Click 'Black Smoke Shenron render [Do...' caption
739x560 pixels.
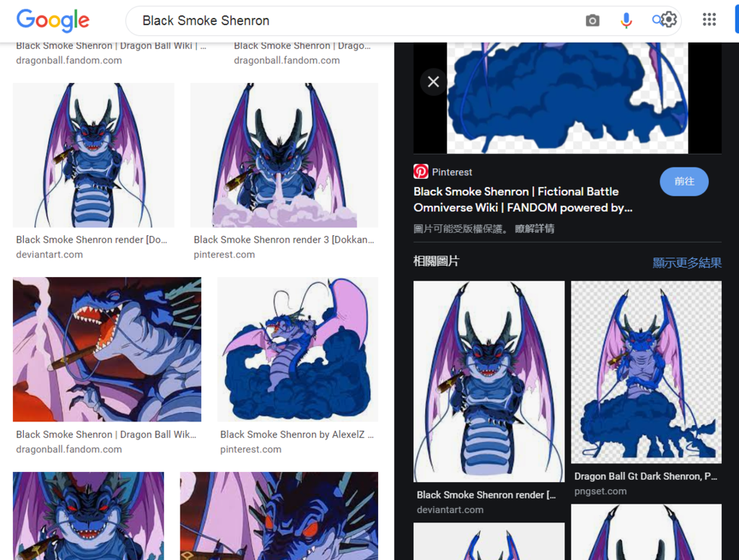pyautogui.click(x=92, y=240)
